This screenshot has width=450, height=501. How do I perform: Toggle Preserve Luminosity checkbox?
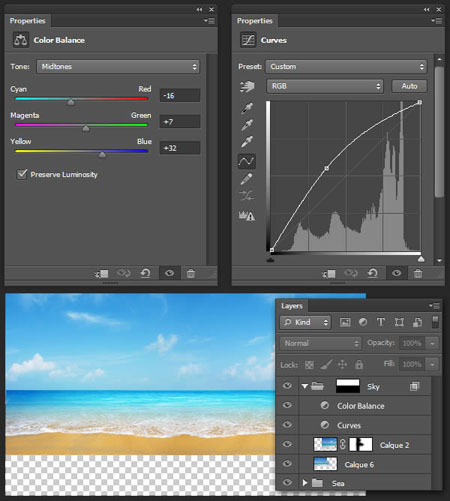(22, 174)
